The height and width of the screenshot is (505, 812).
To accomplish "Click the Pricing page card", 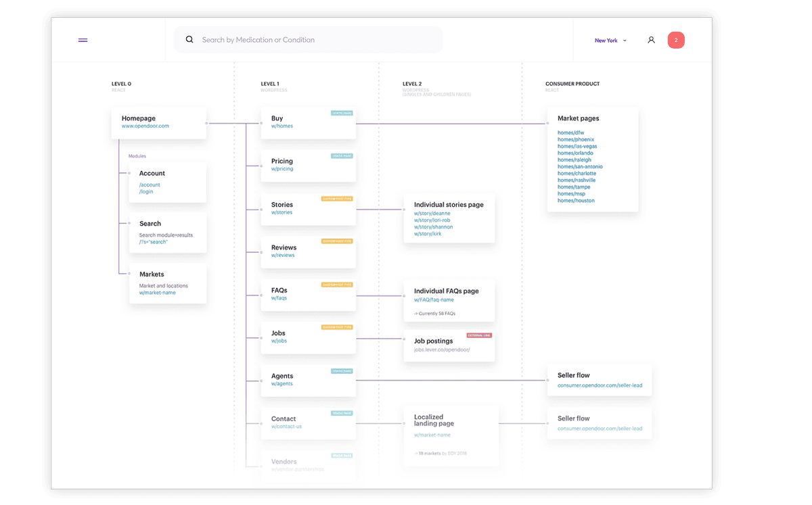I will point(308,165).
